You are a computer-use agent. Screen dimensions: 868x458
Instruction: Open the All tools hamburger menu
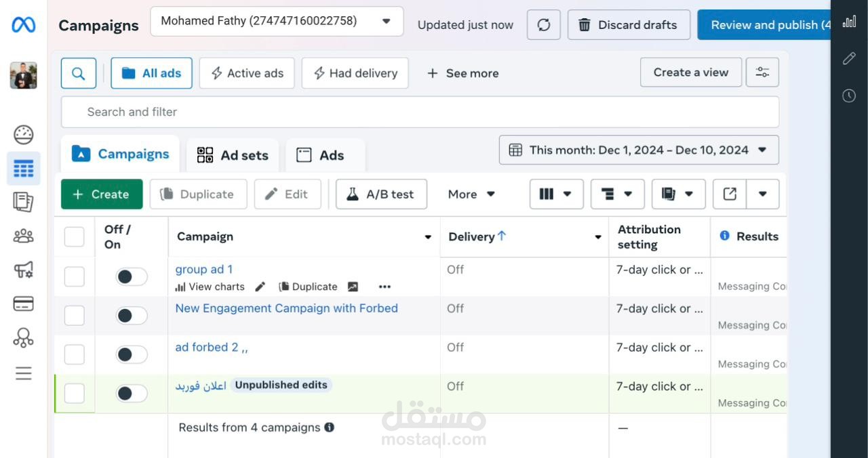click(24, 373)
